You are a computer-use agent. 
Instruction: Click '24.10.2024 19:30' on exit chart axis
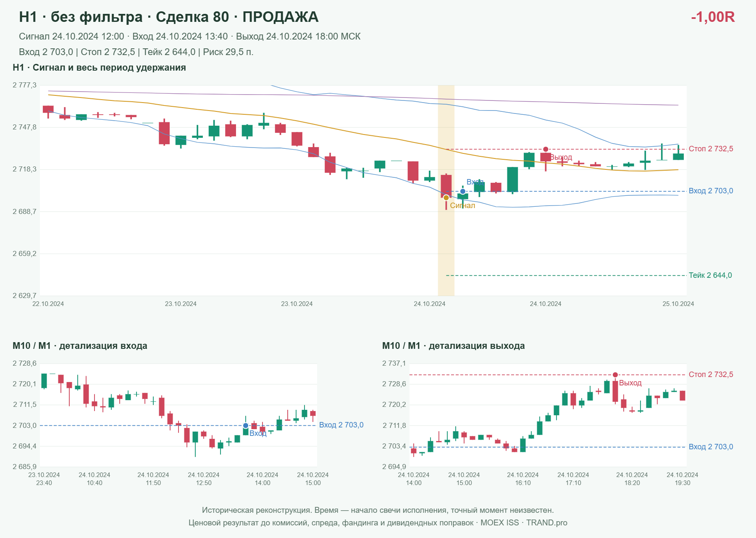coord(682,479)
